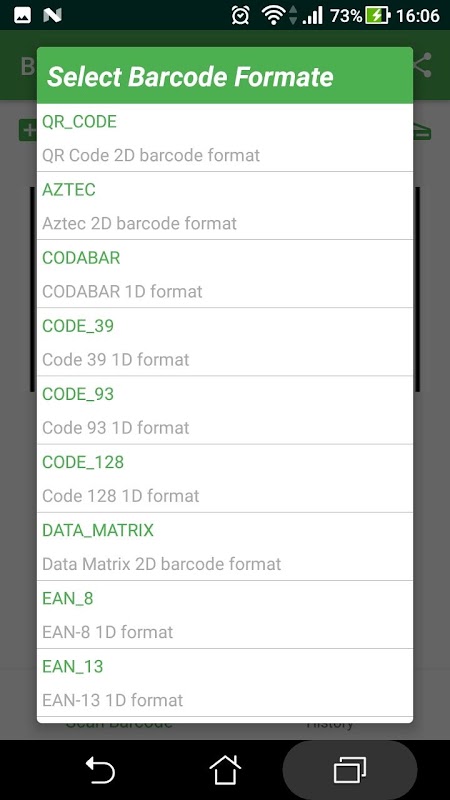Screen dimensions: 450x800
Task: Tap the Select Barcode Formate dialog header
Action: (x=224, y=76)
